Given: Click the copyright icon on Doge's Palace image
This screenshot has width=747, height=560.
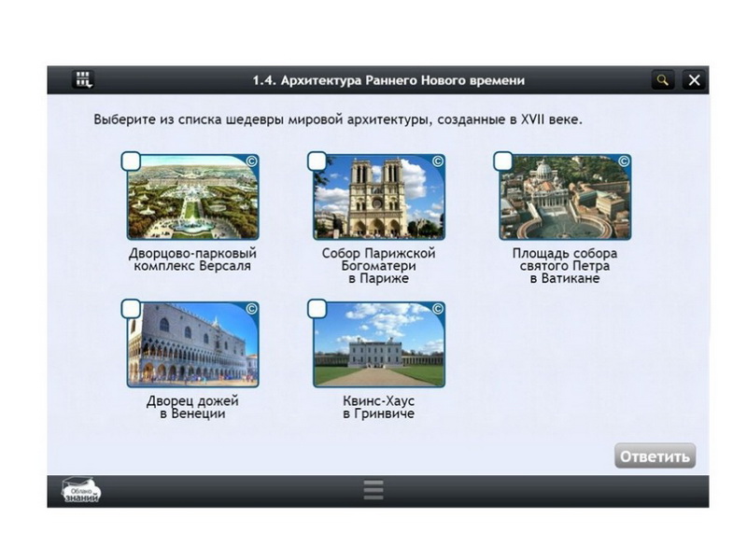Looking at the screenshot, I should [x=250, y=308].
